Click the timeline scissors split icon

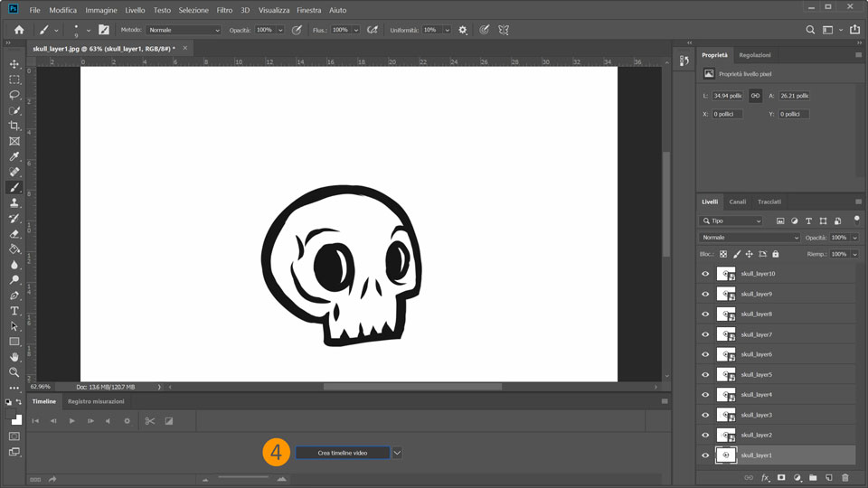coord(150,421)
